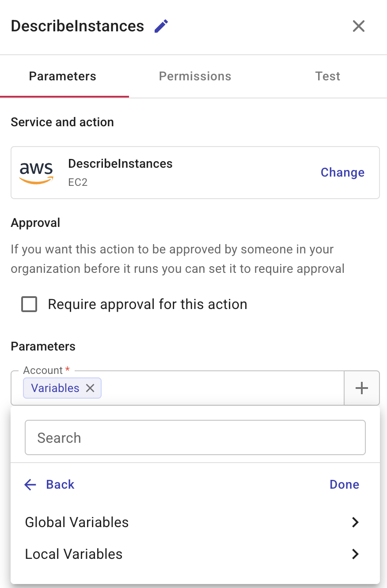
Task: Remove the Variables chip with its X
Action: [90, 388]
